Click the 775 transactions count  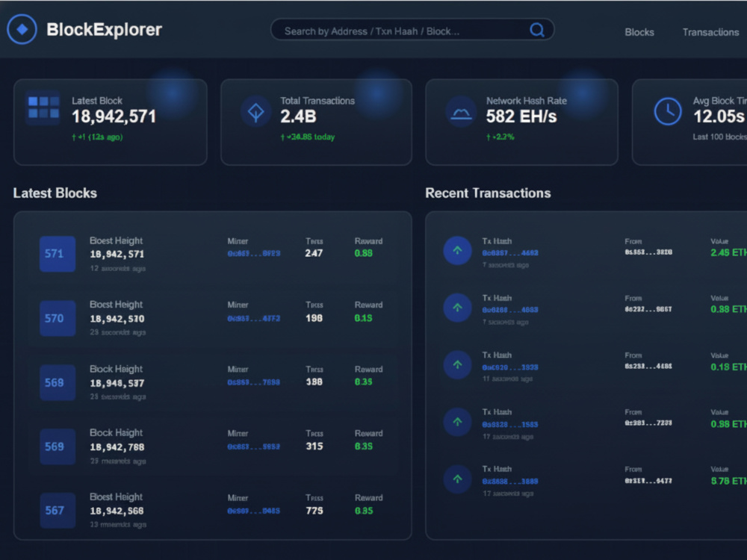click(x=314, y=511)
